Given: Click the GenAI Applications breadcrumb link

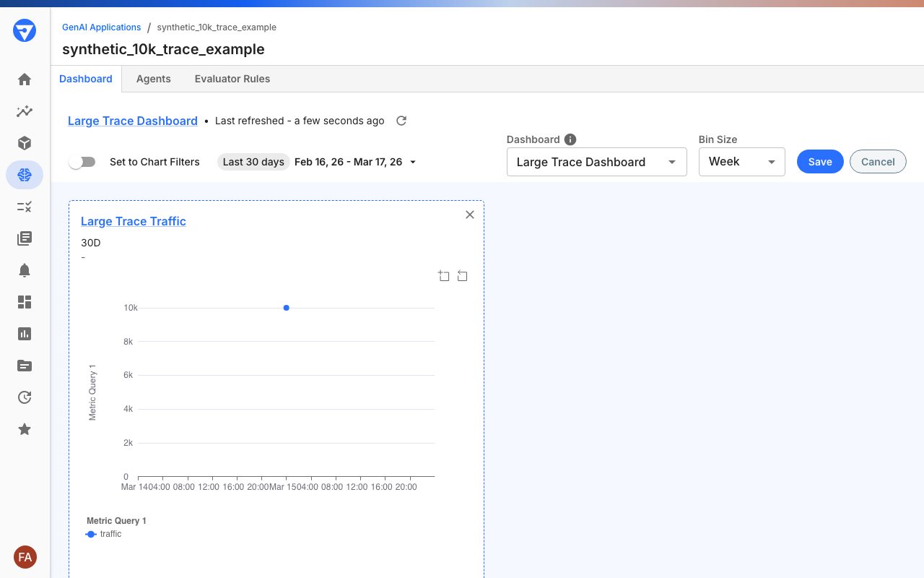Looking at the screenshot, I should point(101,27).
